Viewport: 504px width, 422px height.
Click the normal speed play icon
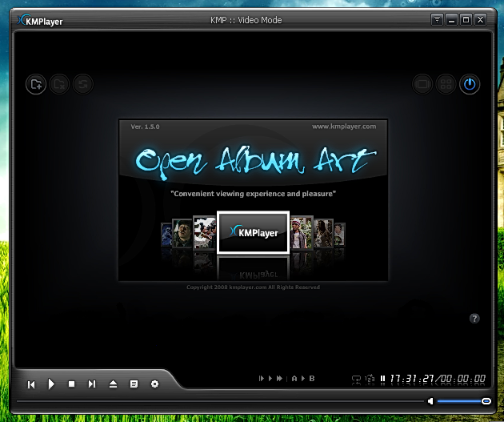click(x=270, y=379)
